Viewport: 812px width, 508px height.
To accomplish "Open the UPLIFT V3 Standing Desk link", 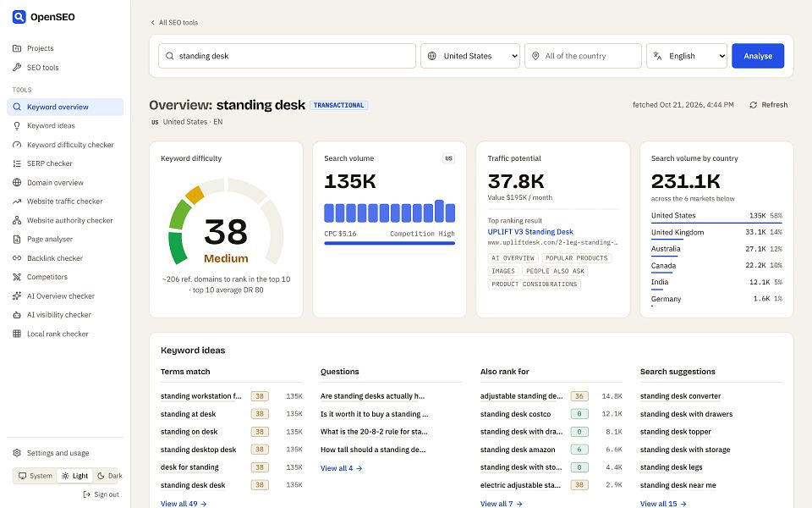I will click(530, 232).
